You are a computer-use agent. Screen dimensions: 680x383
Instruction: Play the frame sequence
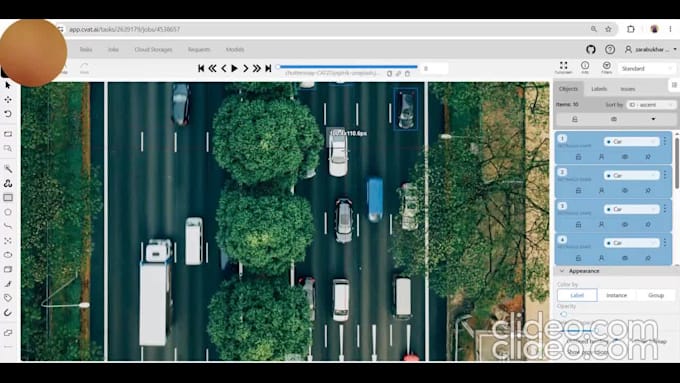pos(234,68)
